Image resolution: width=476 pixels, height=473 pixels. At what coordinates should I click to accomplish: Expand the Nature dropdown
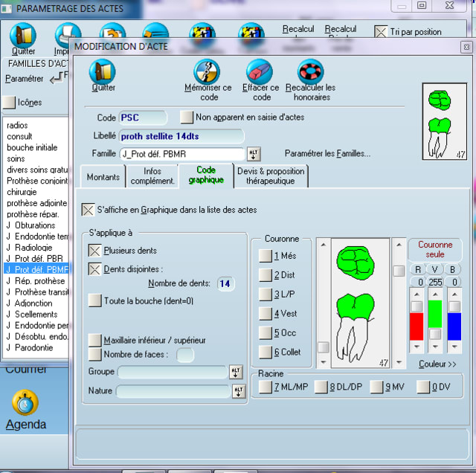(238, 391)
